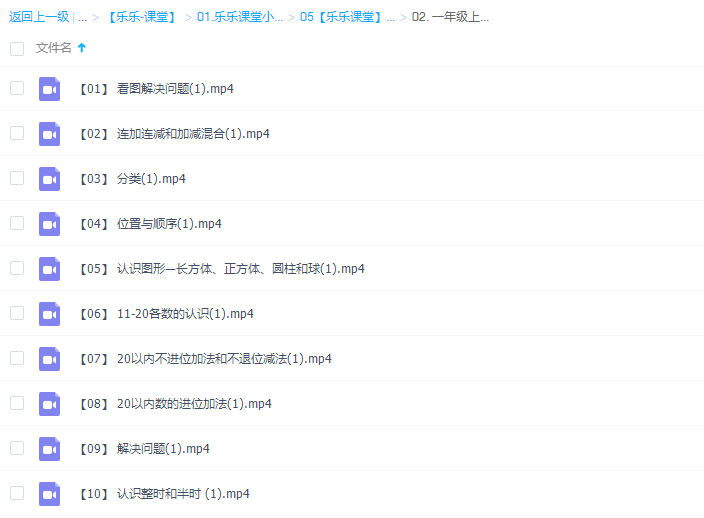The height and width of the screenshot is (518, 704).
Task: Expand the collapsed '...' breadcrumb path
Action: 82,17
